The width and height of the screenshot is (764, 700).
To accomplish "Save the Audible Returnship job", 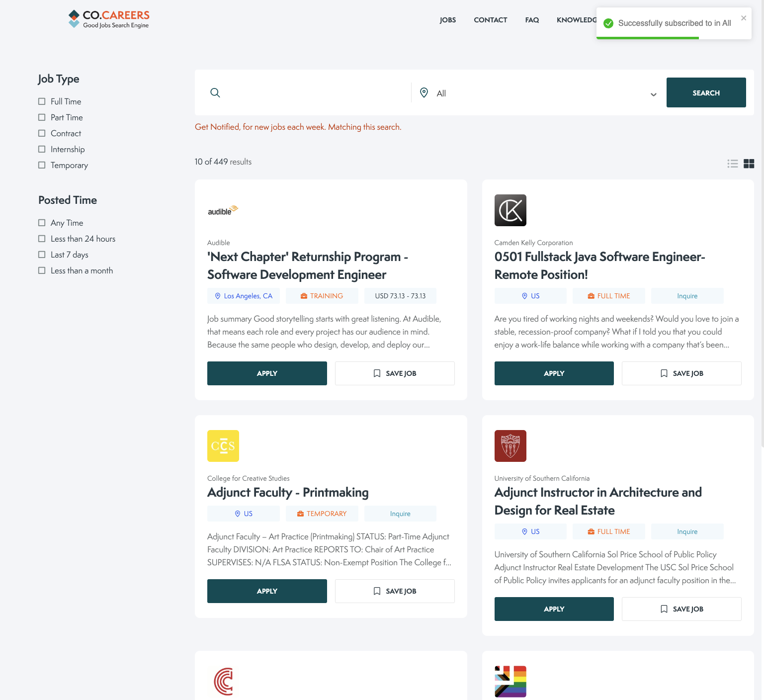I will pos(395,373).
